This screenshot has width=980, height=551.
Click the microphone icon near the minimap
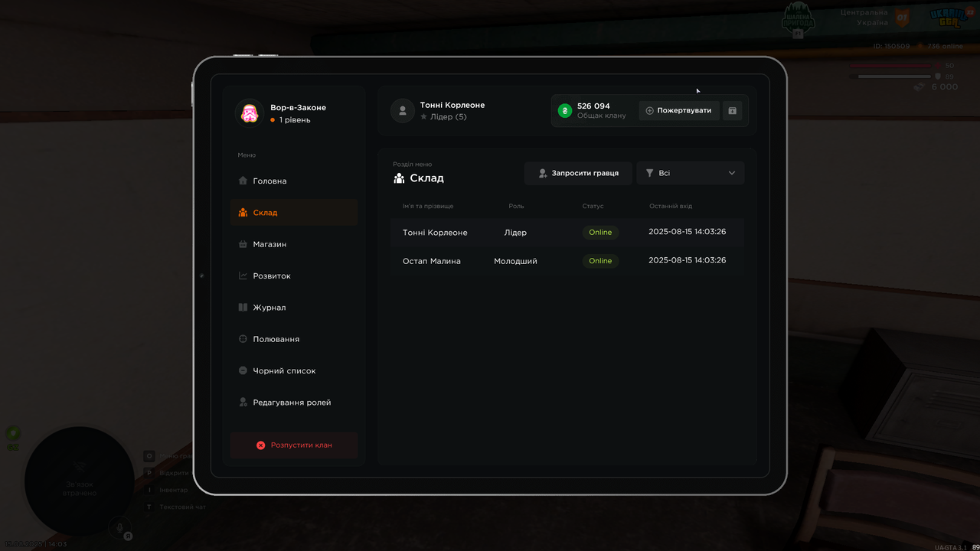119,527
